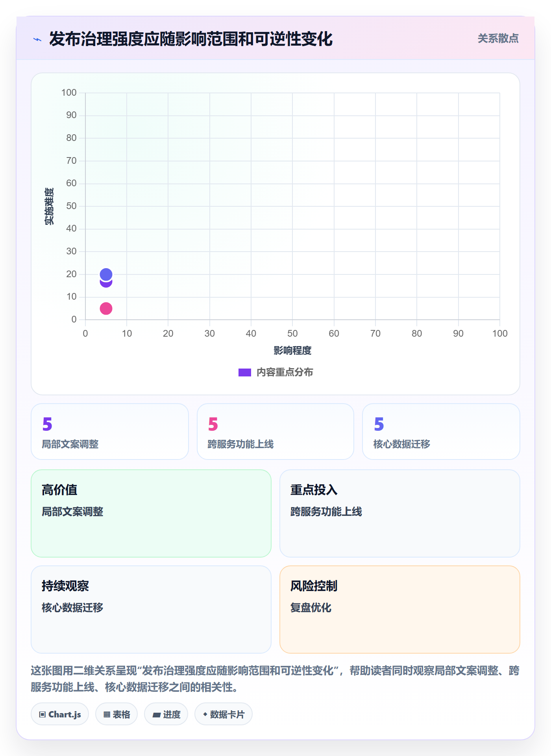
Task: Open the 高价值 quadrant card
Action: click(x=151, y=513)
